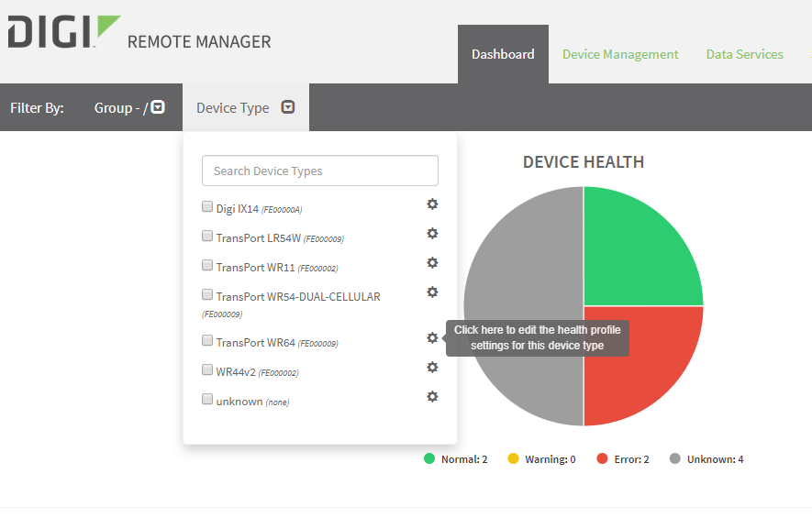Collapse the Device Type filter dropdown
This screenshot has height=518, width=812.
(x=288, y=106)
